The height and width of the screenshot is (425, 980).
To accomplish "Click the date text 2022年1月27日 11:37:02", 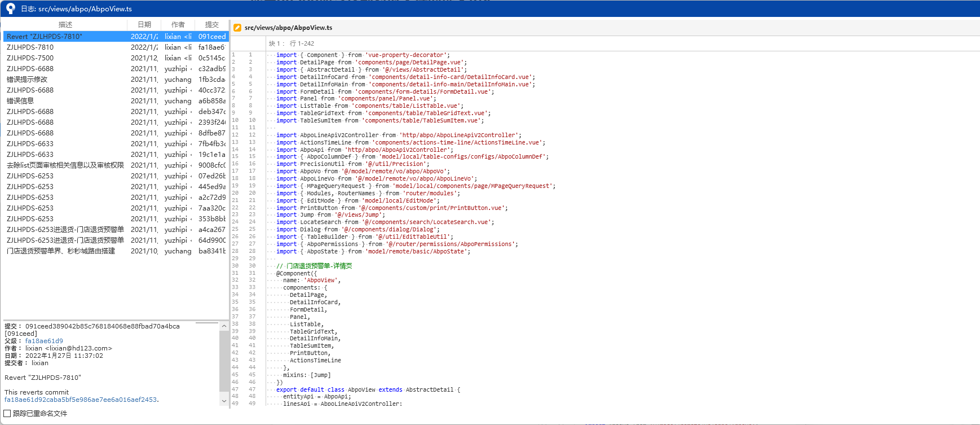I will [64, 356].
